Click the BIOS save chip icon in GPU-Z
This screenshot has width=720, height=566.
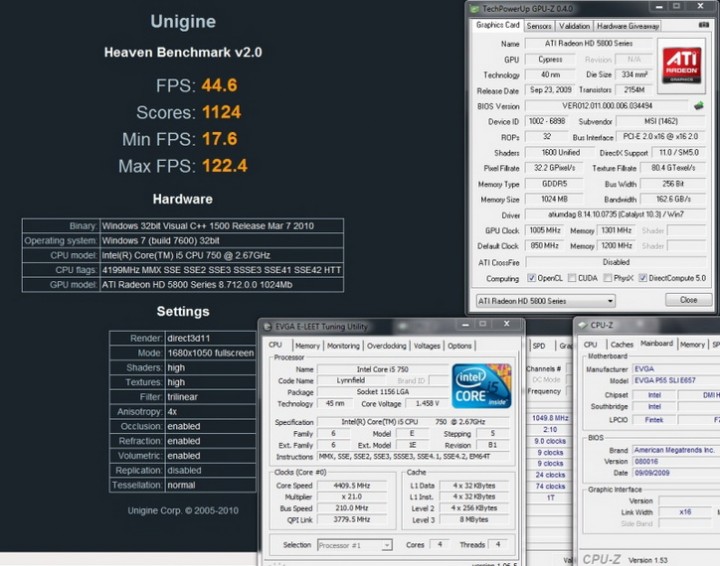coord(698,106)
